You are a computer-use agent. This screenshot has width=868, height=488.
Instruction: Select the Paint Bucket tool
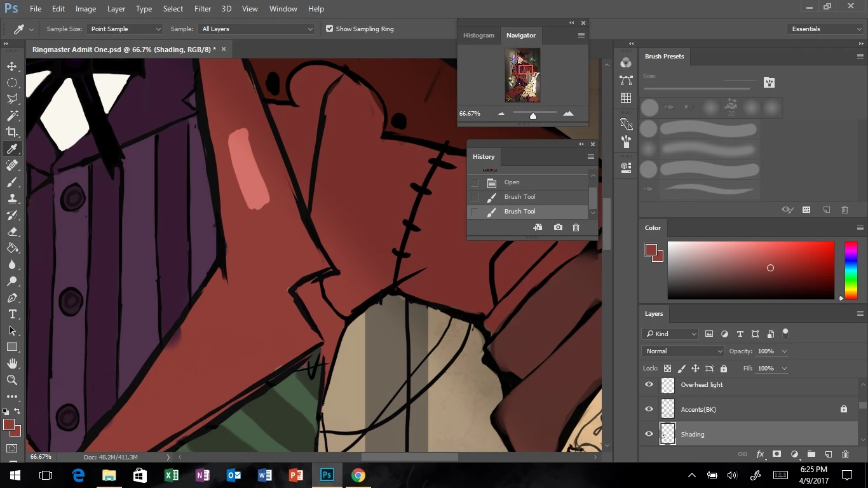click(12, 248)
